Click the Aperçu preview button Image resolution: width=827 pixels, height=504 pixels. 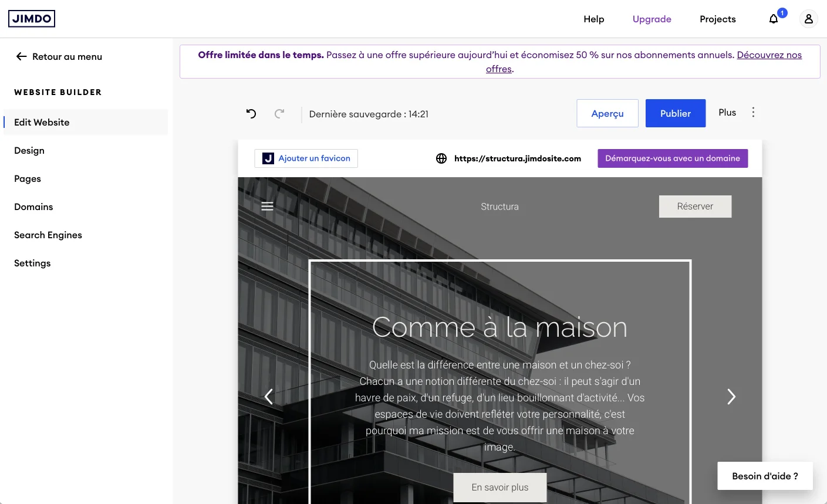(x=607, y=113)
